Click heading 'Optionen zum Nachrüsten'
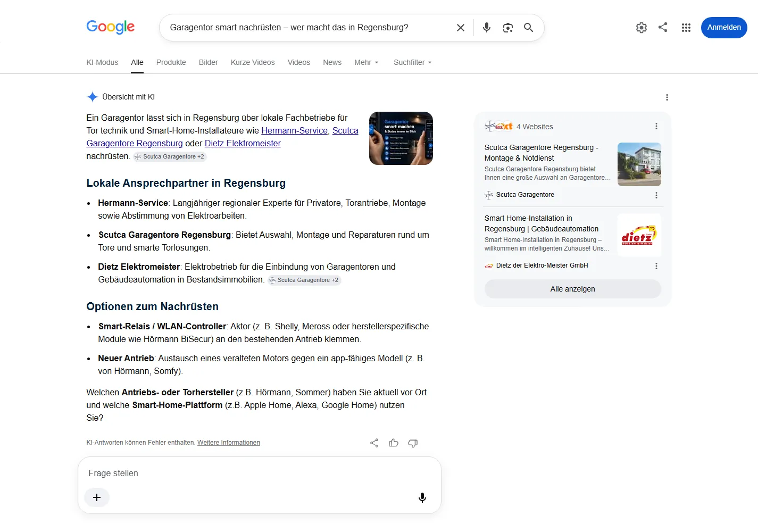 point(153,306)
